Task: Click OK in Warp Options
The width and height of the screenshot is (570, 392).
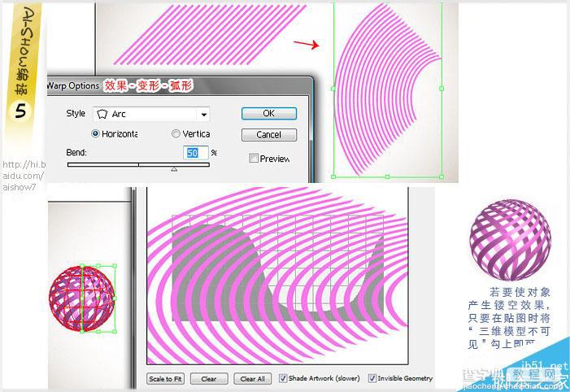Action: (269, 114)
